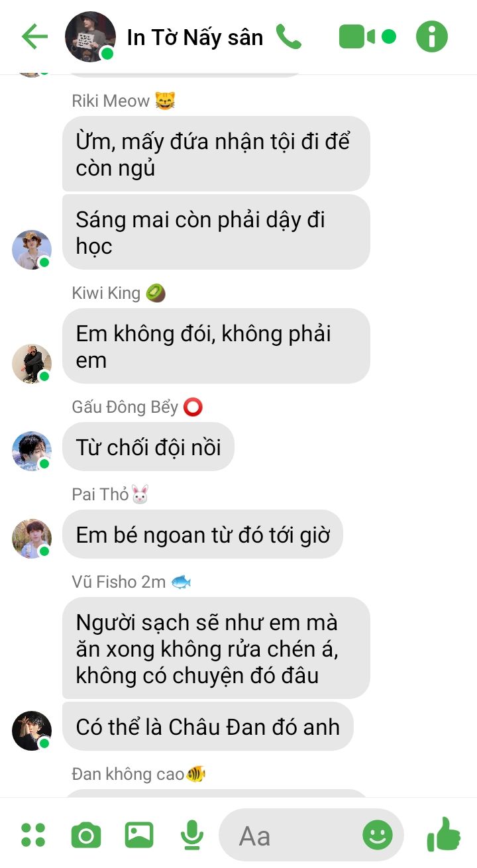Image resolution: width=477 pixels, height=868 pixels.
Task: Tap the back arrow icon
Action: coord(34,36)
